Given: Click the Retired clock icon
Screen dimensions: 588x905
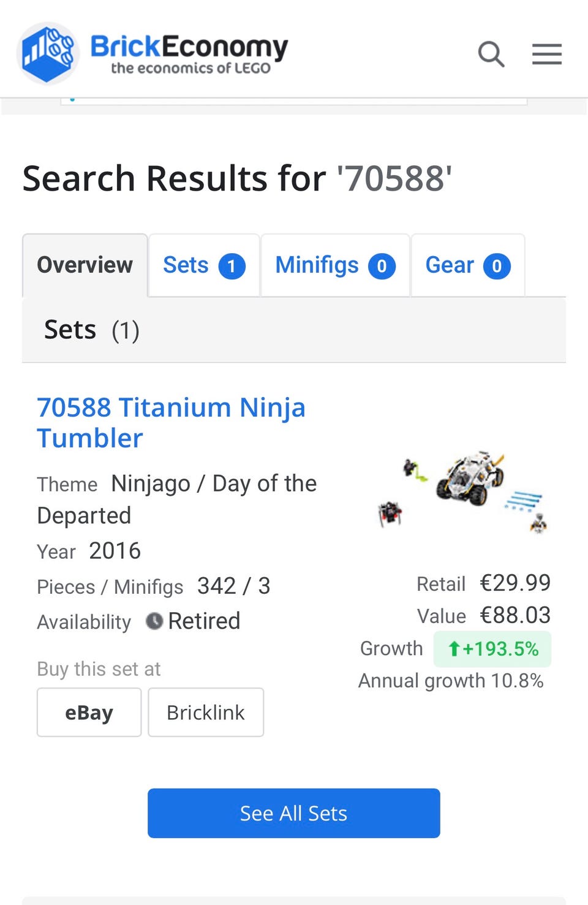Looking at the screenshot, I should tap(154, 621).
